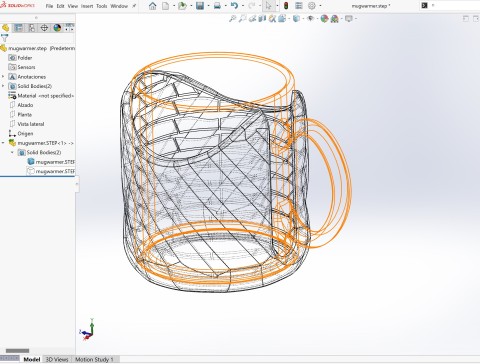
Task: Switch to the DimXpertManager crosshair tab
Action: [44, 28]
